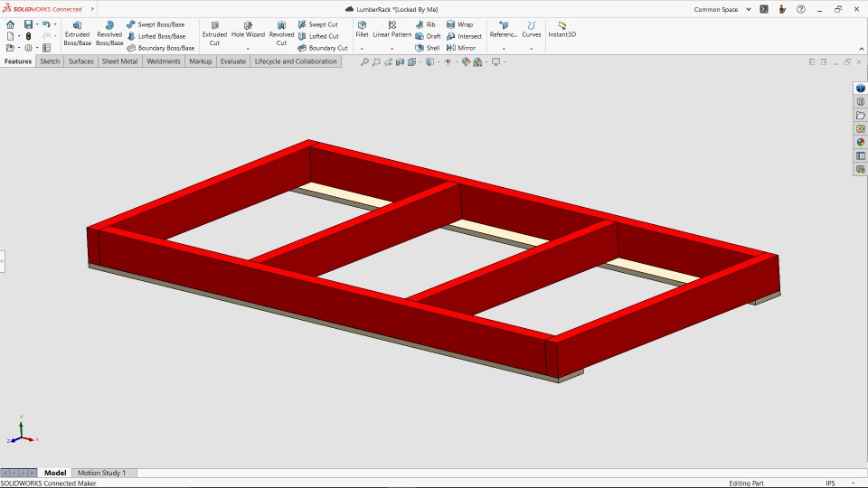Launch the Hole Wizard tool
Screen dimensions: 868x488
tap(248, 30)
